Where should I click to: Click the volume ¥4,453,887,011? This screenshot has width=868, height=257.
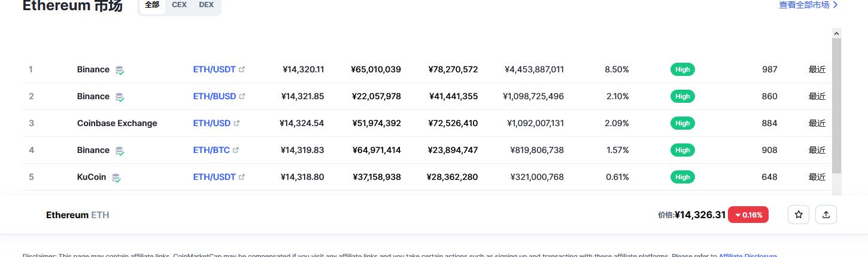(x=534, y=69)
